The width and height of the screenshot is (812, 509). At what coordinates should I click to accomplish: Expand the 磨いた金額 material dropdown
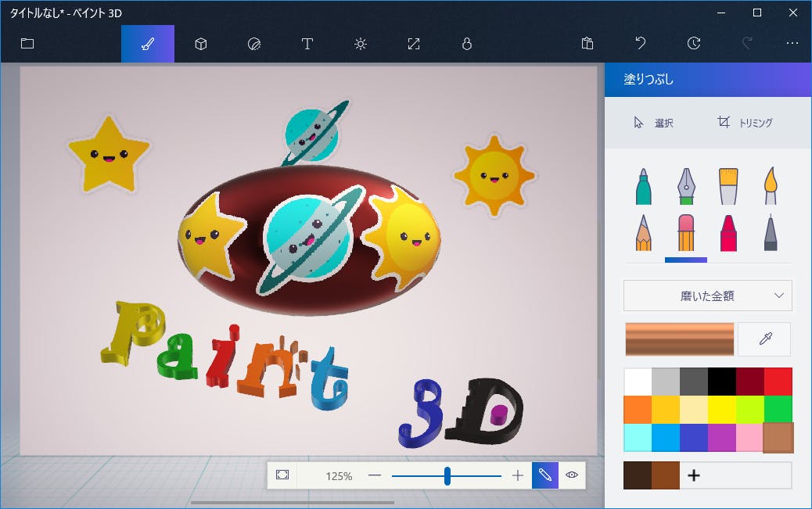click(x=707, y=296)
